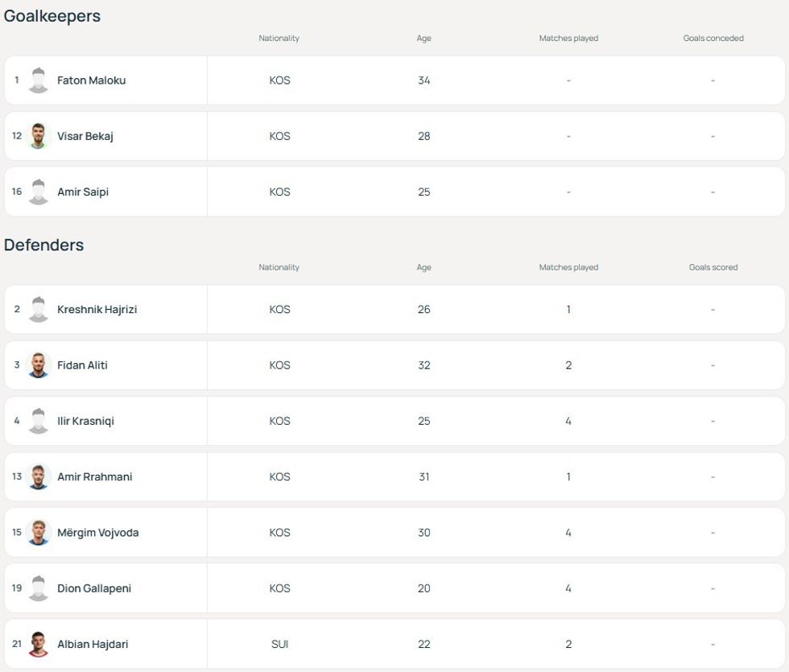Click Kreshnik Hajrizi's silhouette avatar

coord(39,310)
